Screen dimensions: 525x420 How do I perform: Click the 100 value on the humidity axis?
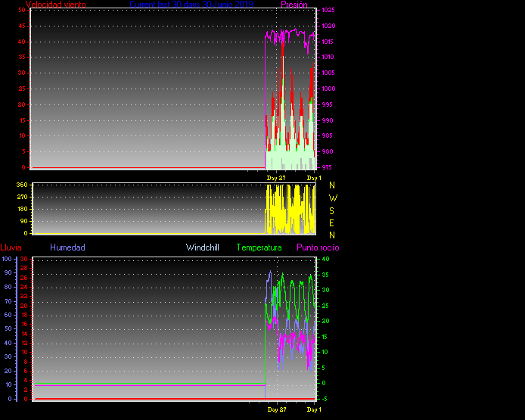coord(7,259)
